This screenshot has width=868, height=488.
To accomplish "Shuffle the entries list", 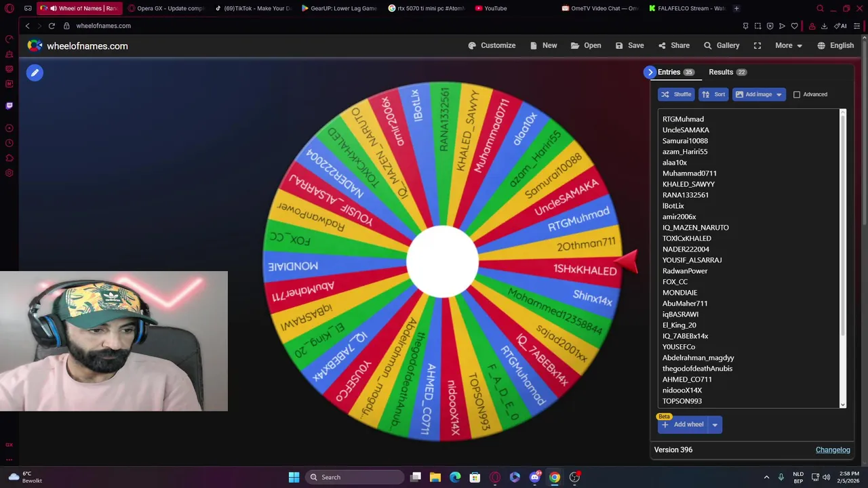I will pyautogui.click(x=676, y=94).
